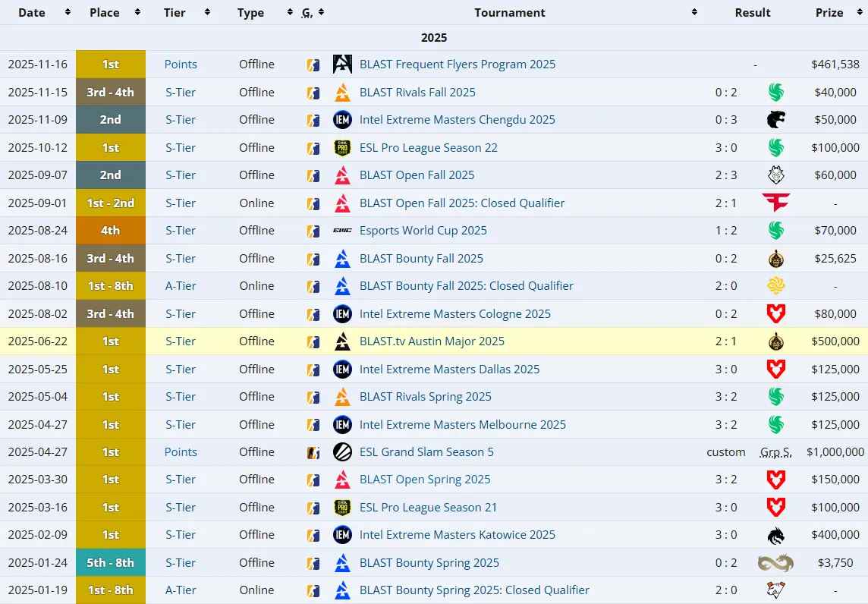Click the orange BLAST Rivals Fall 2025 logo

342,93
